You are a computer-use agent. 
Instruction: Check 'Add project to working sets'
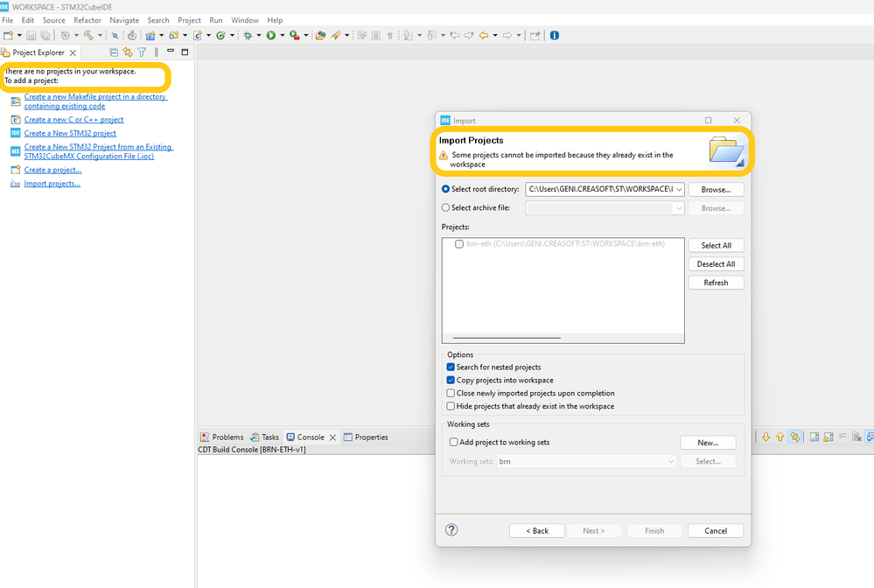(x=454, y=442)
